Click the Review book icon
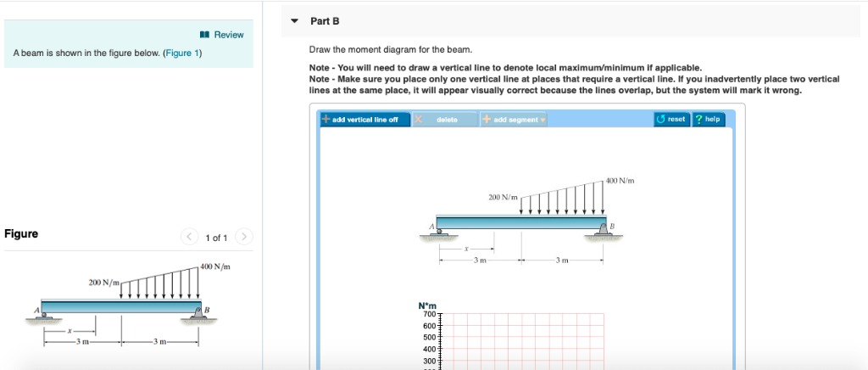 (205, 35)
